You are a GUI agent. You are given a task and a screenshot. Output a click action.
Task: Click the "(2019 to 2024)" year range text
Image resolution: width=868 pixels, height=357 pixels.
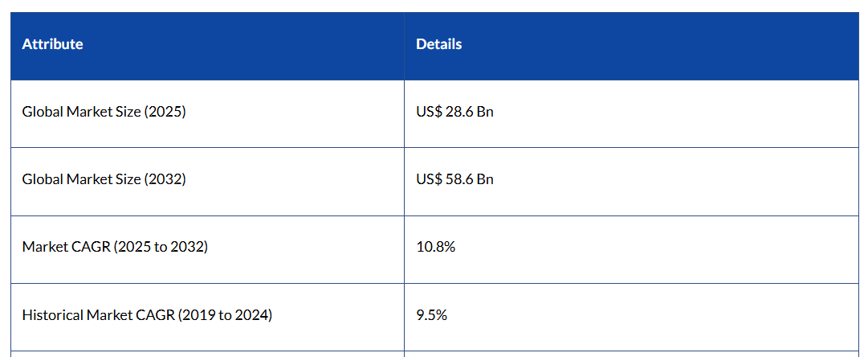coord(225,315)
